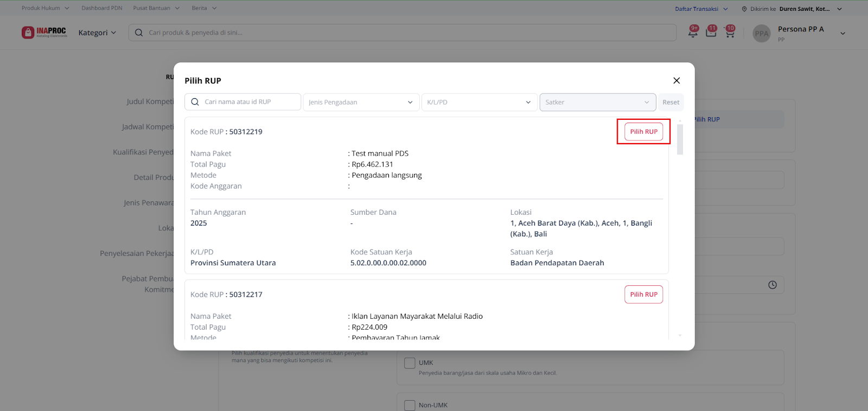Open the shopping cart icon

[730, 33]
